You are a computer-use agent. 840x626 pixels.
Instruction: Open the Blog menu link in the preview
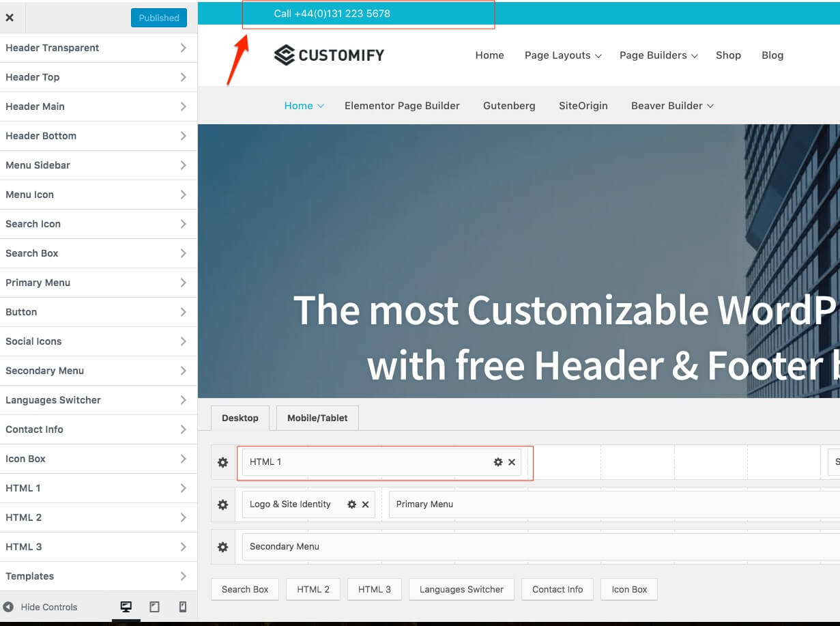pyautogui.click(x=772, y=55)
